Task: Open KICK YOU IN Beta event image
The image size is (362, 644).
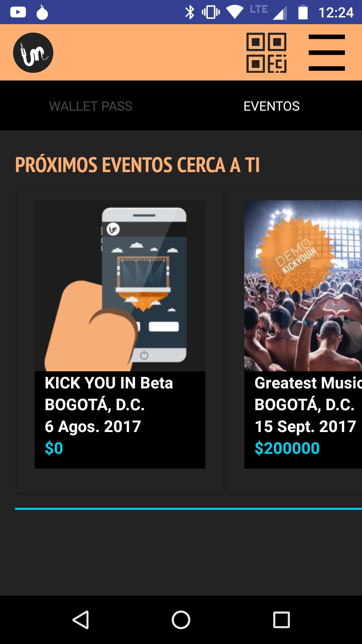Action: click(x=120, y=286)
